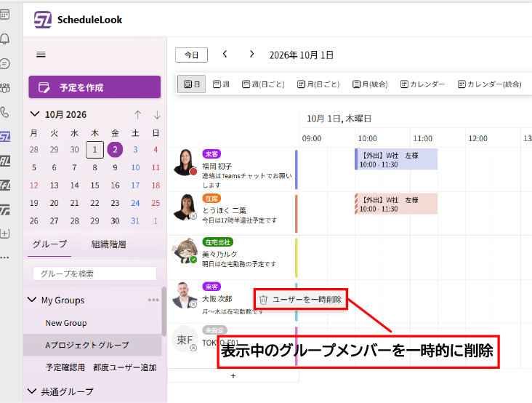
Task: Select October 2 in mini calendar
Action: tap(115, 150)
